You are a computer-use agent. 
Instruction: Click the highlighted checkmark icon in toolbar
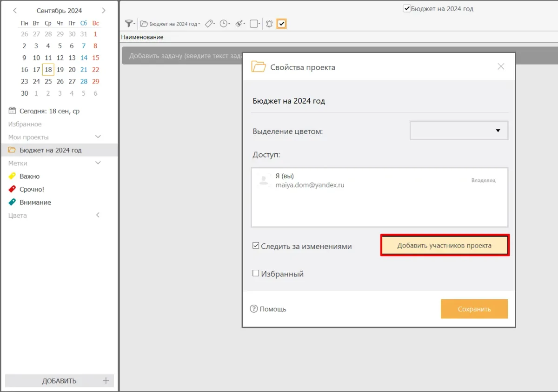point(281,24)
